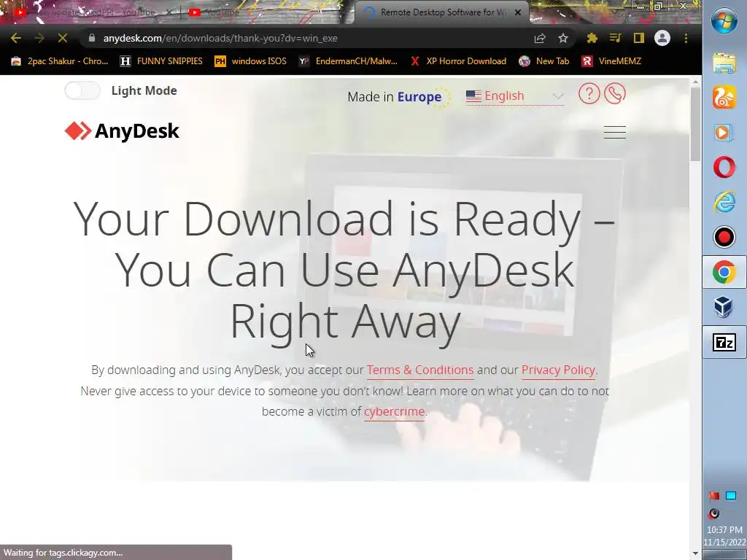Stop loading the page
Image resolution: width=747 pixels, height=560 pixels.
point(63,38)
